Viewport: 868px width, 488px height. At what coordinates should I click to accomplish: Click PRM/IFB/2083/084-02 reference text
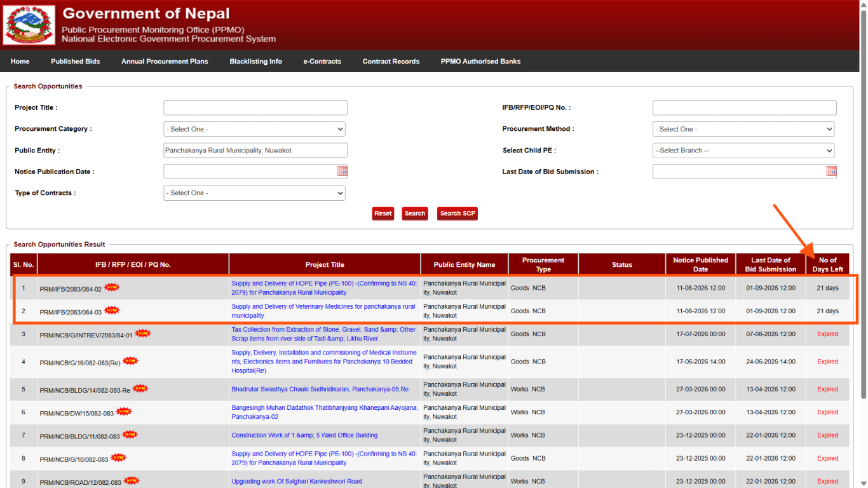(71, 289)
